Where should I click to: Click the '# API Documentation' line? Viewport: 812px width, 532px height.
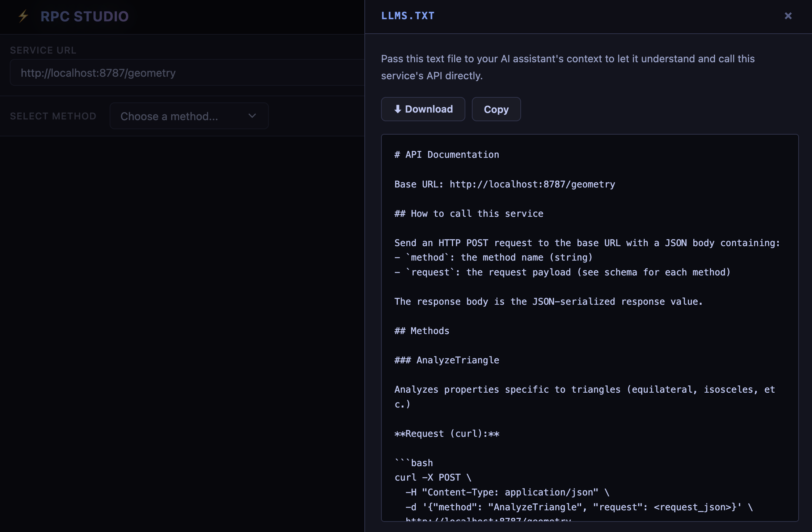point(447,155)
